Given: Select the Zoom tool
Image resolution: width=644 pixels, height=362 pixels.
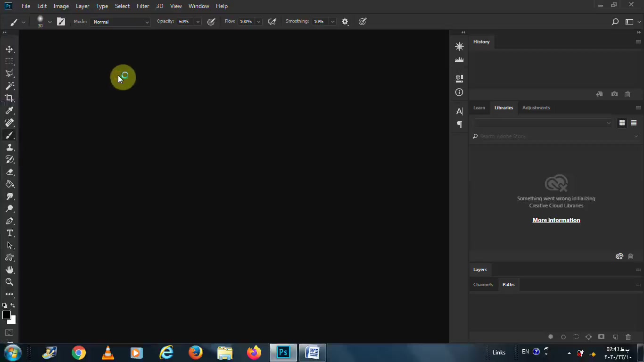Looking at the screenshot, I should [9, 282].
